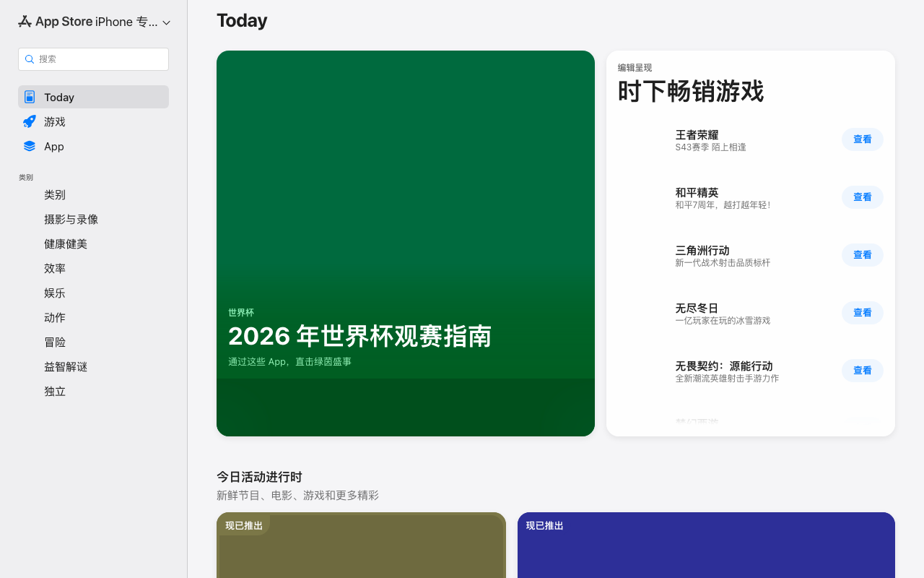Focus the 搜索 search field
The width and height of the screenshot is (924, 578).
[93, 59]
